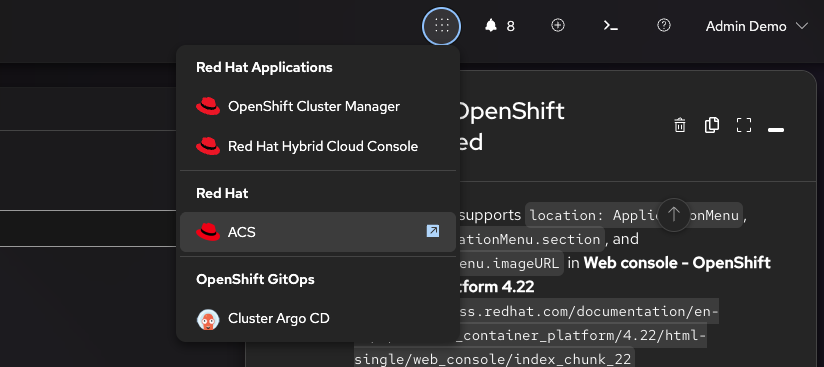824x367 pixels.
Task: Open the quick create plus icon
Action: (558, 25)
